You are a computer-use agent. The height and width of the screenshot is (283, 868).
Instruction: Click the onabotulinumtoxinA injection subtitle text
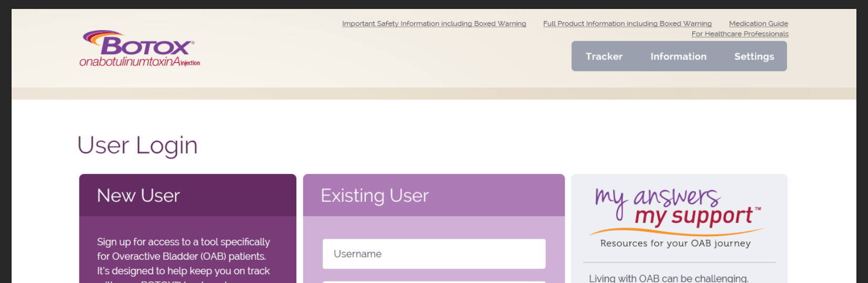[139, 62]
